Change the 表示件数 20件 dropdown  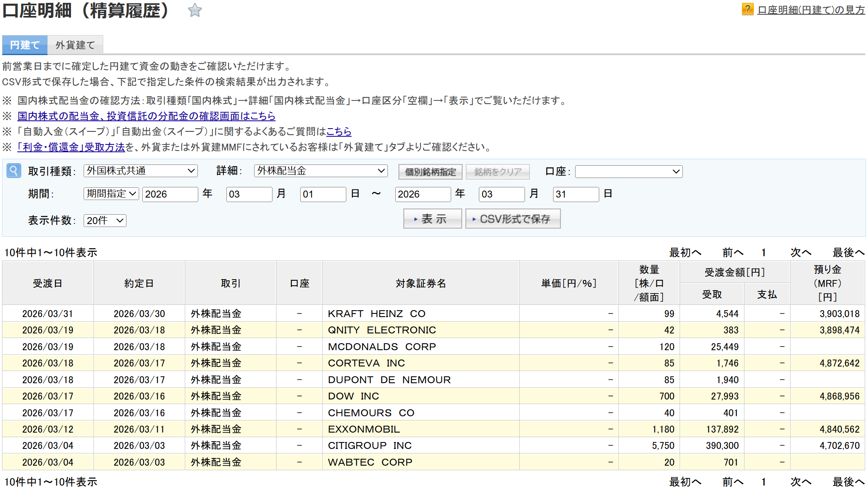click(x=105, y=220)
